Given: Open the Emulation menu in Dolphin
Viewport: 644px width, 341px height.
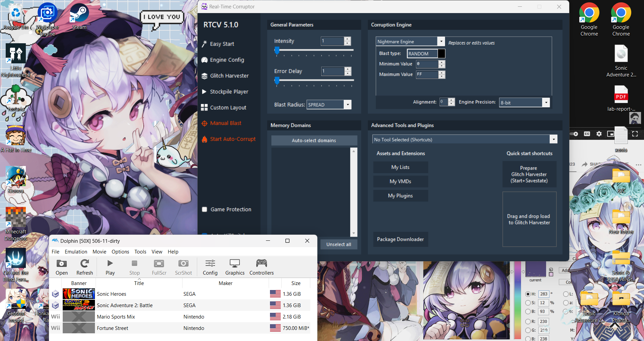Looking at the screenshot, I should point(76,252).
